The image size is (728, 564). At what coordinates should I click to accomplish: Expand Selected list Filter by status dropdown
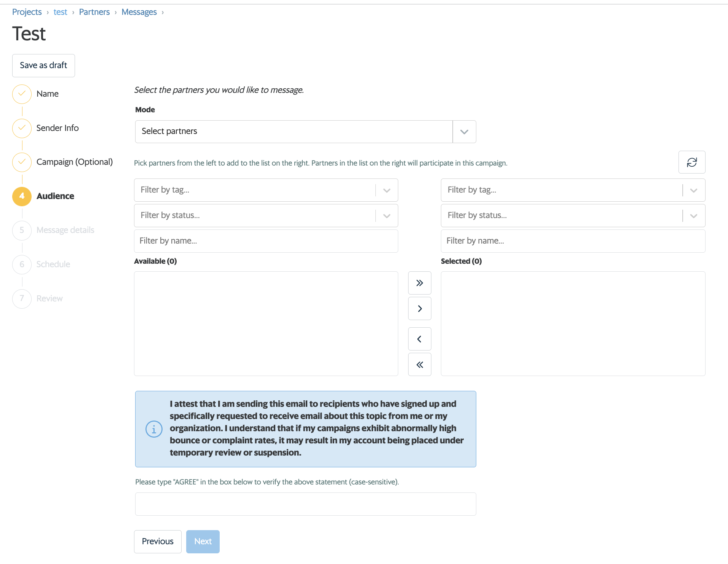[x=694, y=215]
